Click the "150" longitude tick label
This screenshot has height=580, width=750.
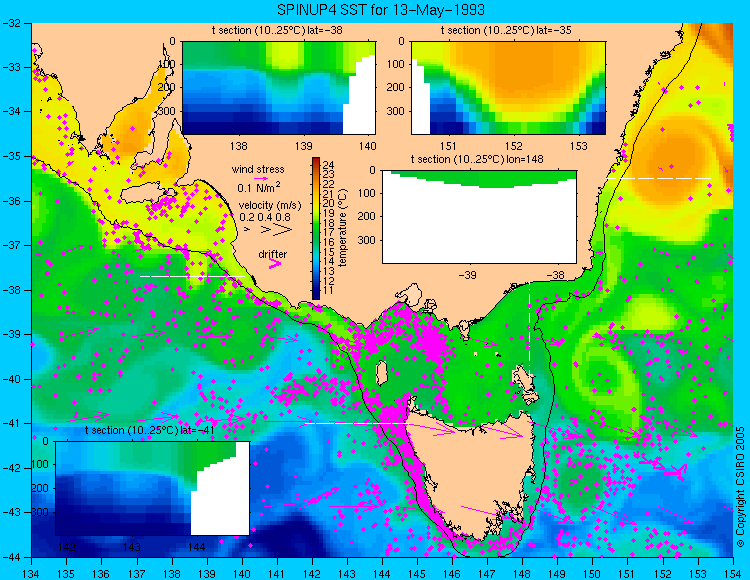592,573
